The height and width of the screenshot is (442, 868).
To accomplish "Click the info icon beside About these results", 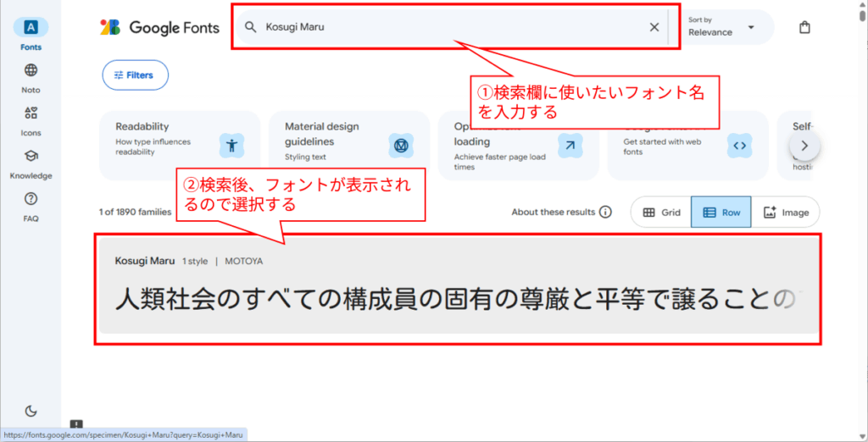I will point(605,213).
